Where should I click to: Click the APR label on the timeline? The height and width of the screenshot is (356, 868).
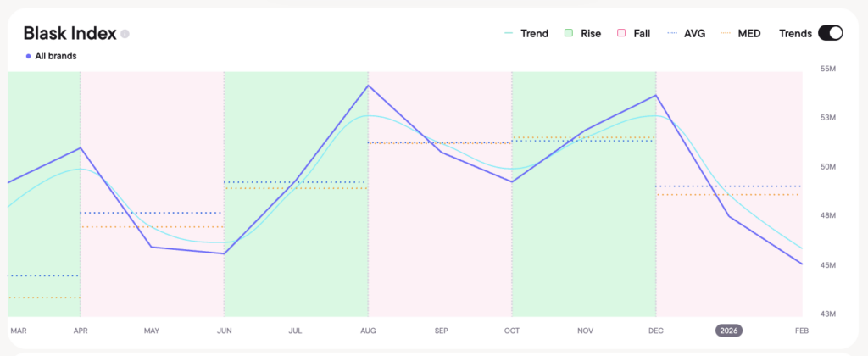click(x=81, y=331)
